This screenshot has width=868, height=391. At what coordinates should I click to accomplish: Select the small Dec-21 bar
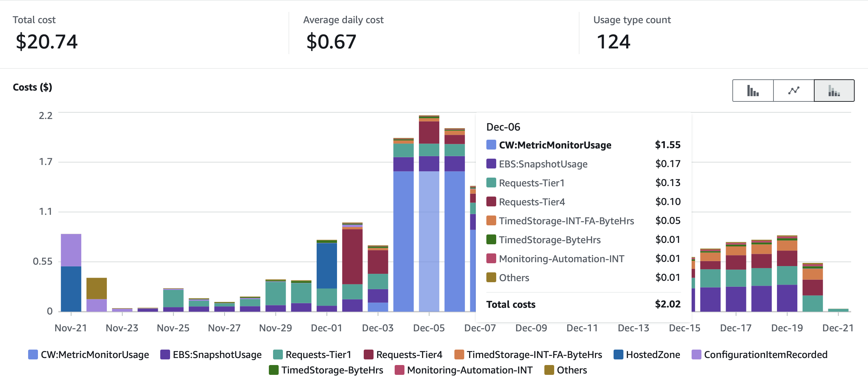(838, 310)
